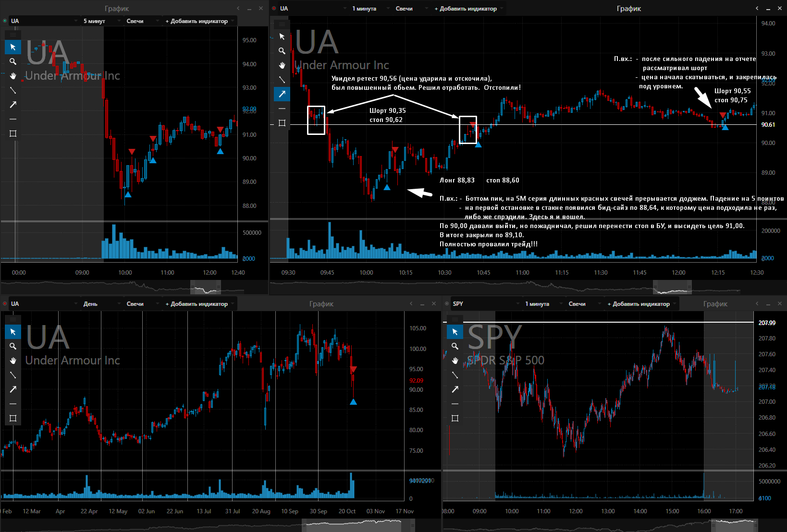
Task: Pick the horizontal line tool in the 1-minute UA chart
Action: (x=282, y=109)
